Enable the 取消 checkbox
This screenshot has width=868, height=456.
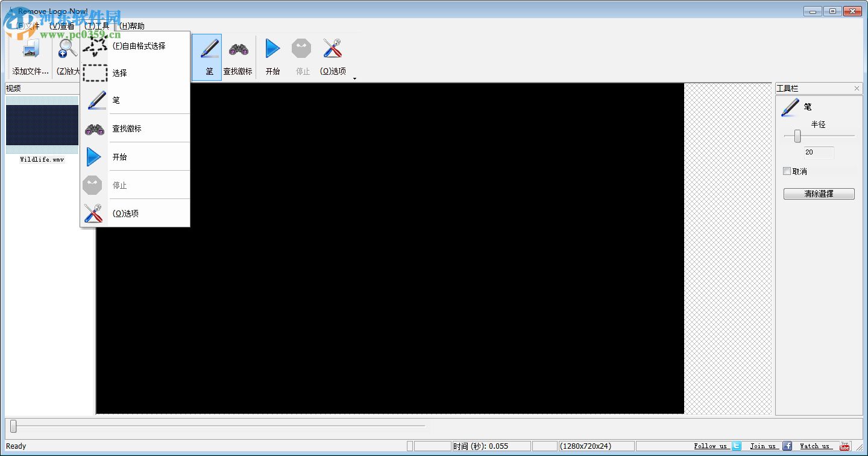[787, 171]
